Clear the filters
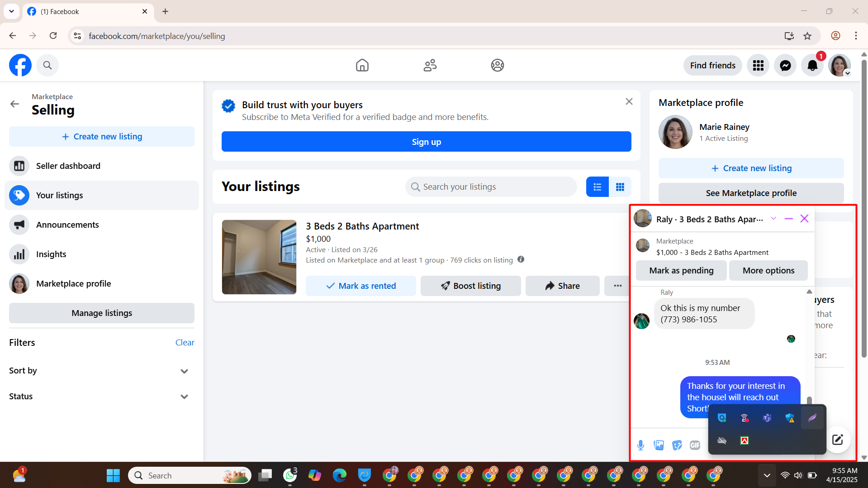868x488 pixels. 185,342
